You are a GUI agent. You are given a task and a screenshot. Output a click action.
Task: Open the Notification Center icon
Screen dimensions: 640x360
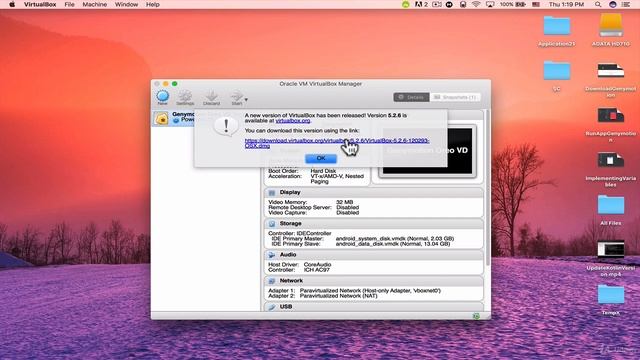[625, 4]
